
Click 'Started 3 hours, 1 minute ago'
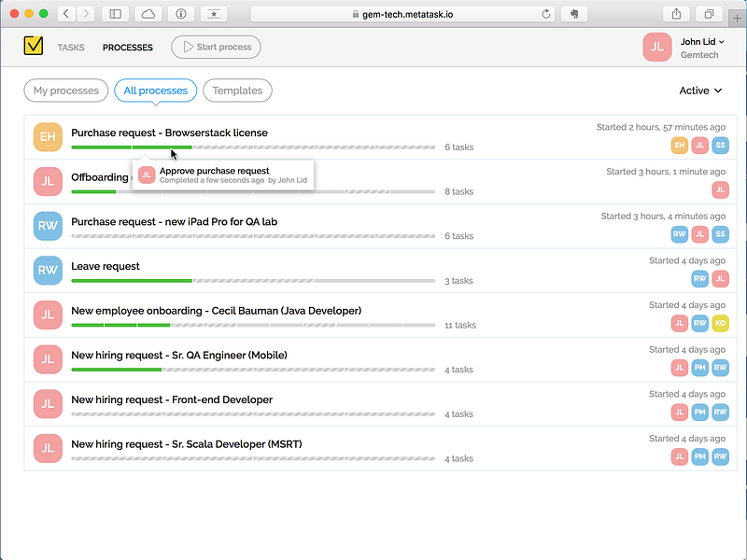coord(666,172)
